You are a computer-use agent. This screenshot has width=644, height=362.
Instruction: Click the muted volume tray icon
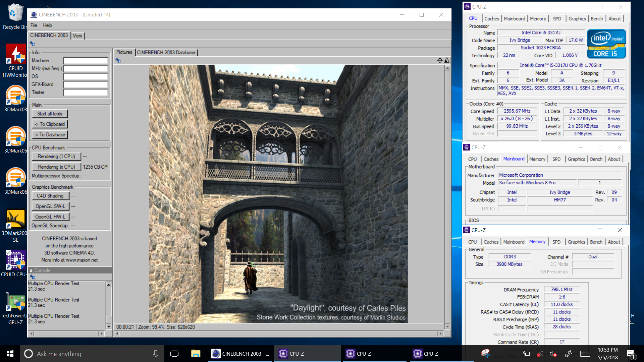click(553, 354)
